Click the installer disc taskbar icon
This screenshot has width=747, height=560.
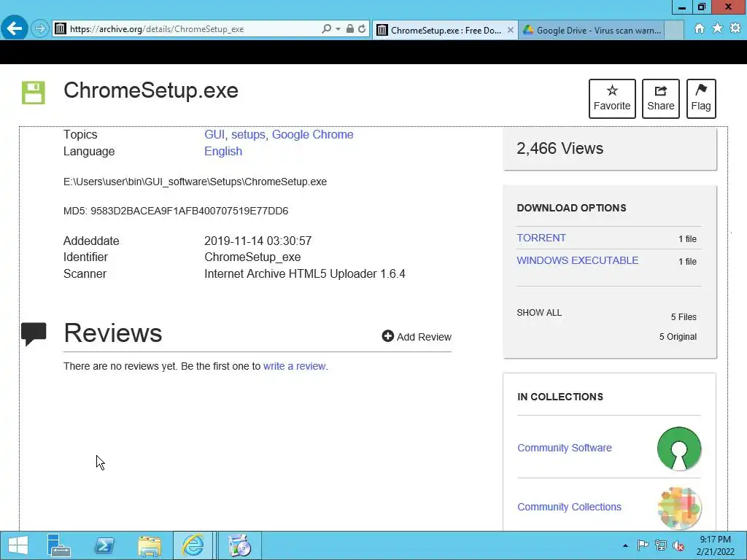pyautogui.click(x=239, y=545)
